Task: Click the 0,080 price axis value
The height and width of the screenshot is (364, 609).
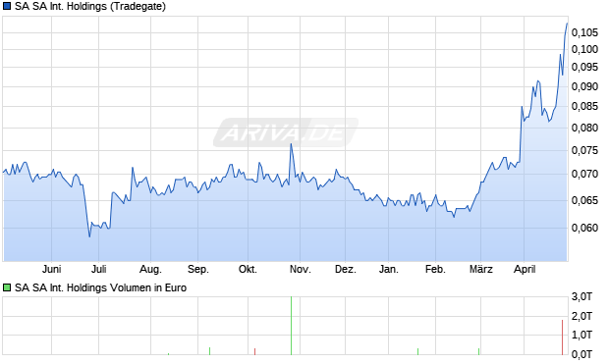Action: tap(584, 128)
